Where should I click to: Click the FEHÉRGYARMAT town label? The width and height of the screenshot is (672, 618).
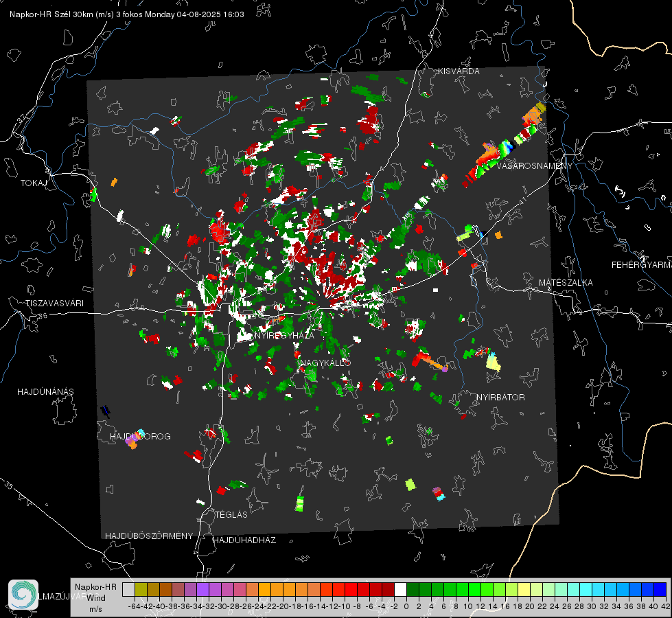coord(642,265)
